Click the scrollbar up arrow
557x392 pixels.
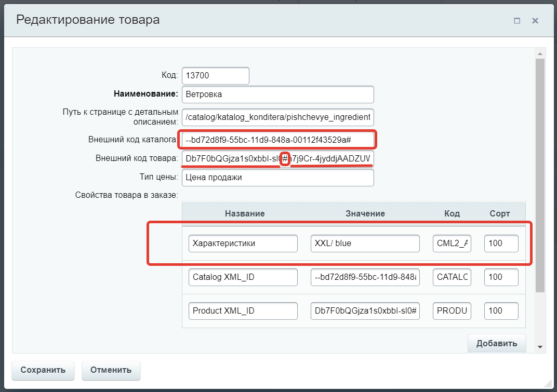(x=540, y=53)
